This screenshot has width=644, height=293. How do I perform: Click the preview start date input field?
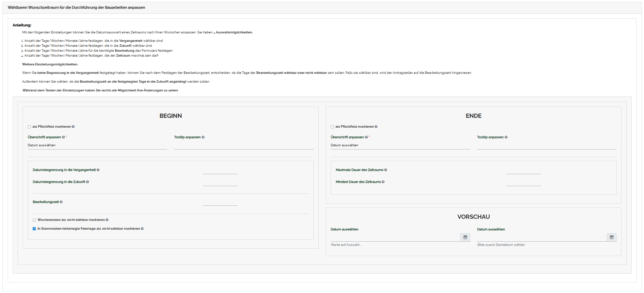[x=395, y=237]
